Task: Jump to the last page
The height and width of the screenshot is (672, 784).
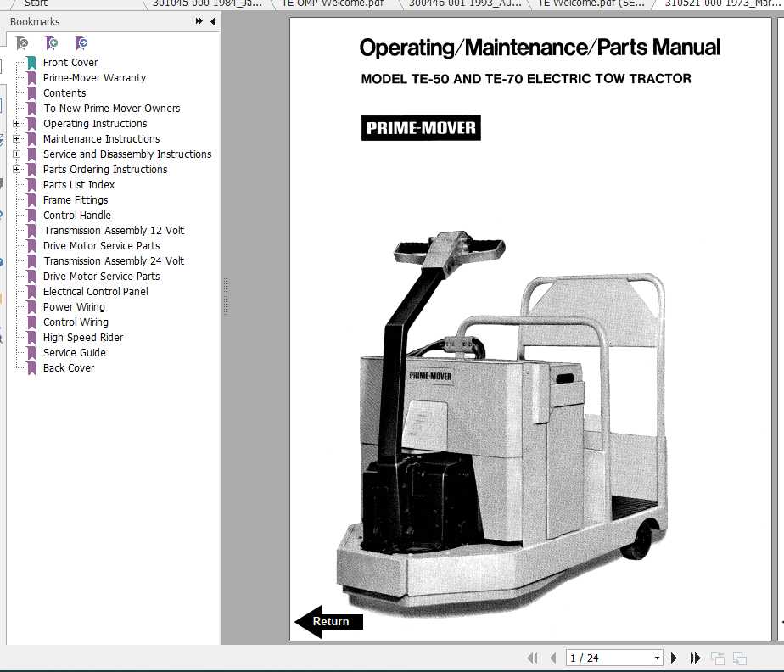Action: [695, 657]
